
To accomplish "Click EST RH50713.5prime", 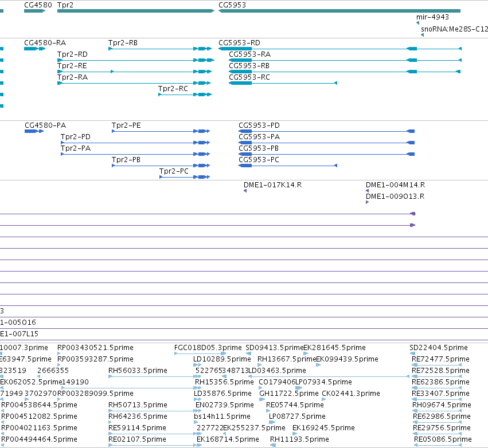I will point(138,406).
